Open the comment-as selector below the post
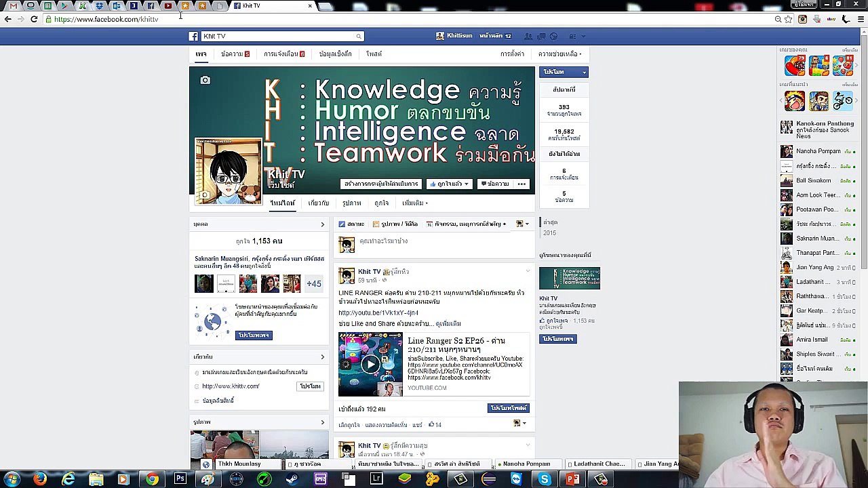The image size is (868, 488). click(519, 424)
